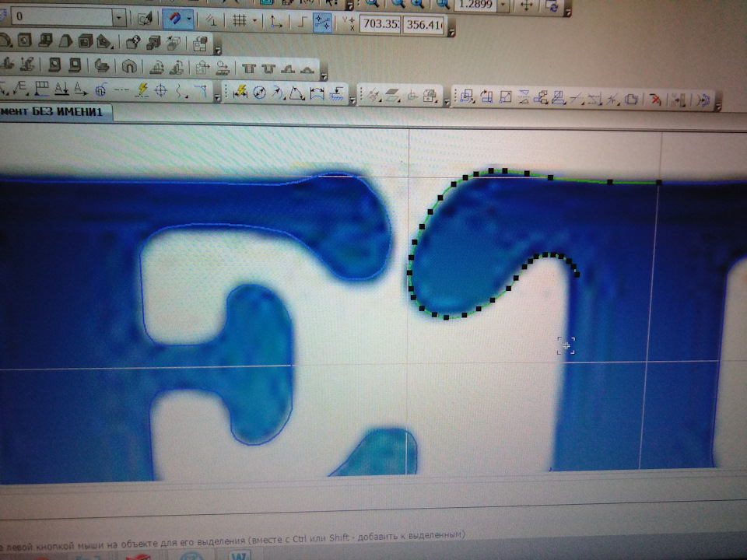This screenshot has width=747, height=560.
Task: Expand options arrow of the dimensions toolbar
Action: point(352,100)
